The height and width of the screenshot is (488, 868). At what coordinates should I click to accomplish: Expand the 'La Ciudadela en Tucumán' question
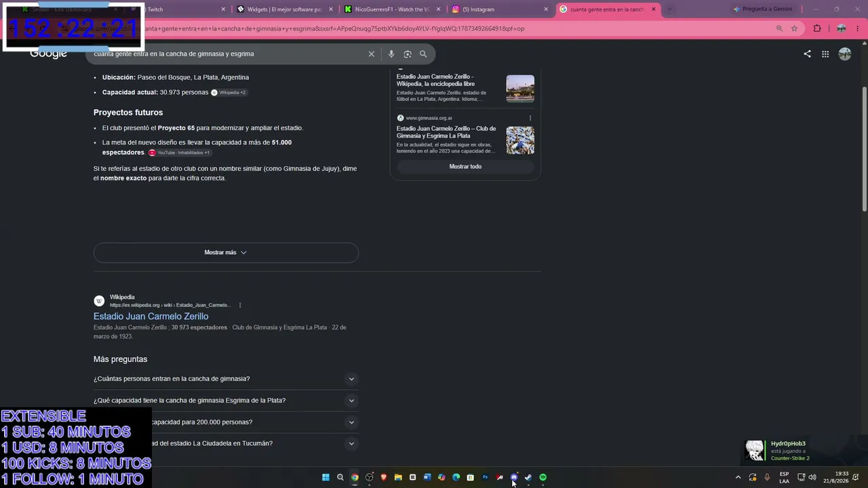tap(226, 444)
